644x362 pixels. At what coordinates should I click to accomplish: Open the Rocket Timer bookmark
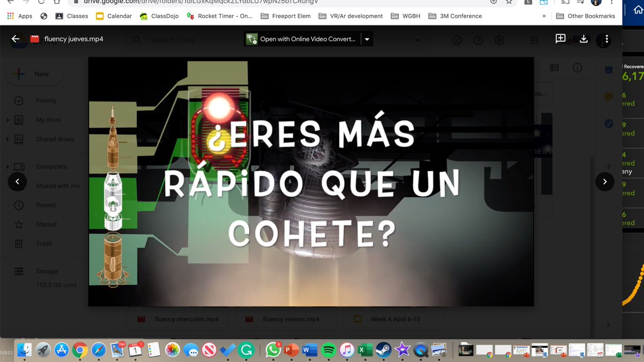(219, 16)
